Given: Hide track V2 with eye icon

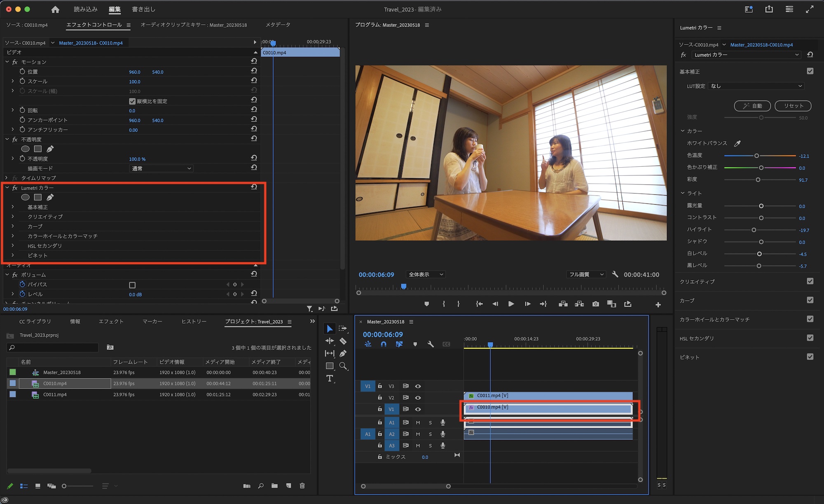Looking at the screenshot, I should (x=418, y=398).
